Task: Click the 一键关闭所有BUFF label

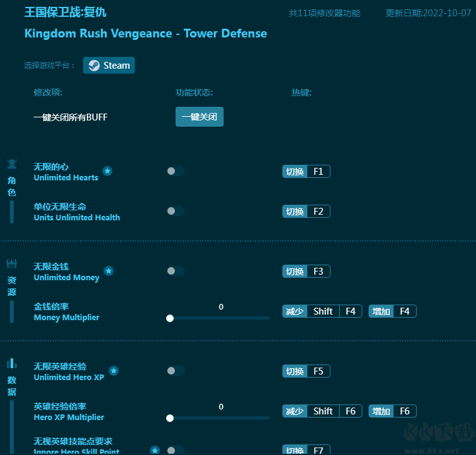Action: 71,117
